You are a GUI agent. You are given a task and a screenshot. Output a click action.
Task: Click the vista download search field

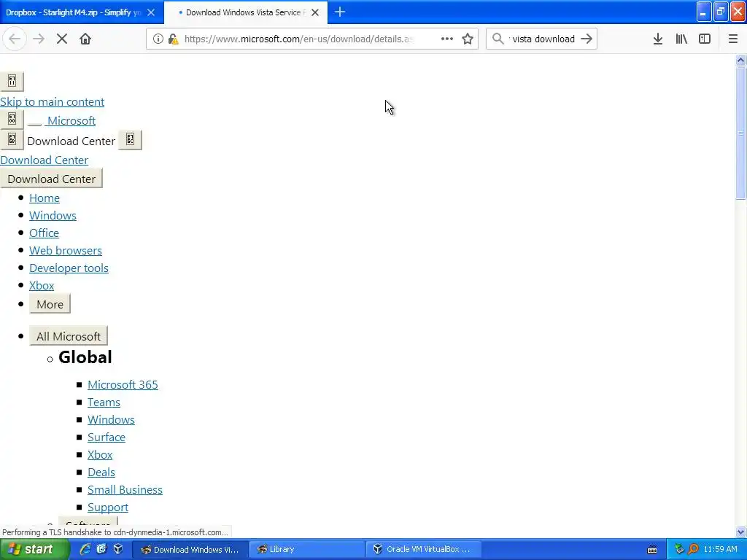pyautogui.click(x=542, y=39)
